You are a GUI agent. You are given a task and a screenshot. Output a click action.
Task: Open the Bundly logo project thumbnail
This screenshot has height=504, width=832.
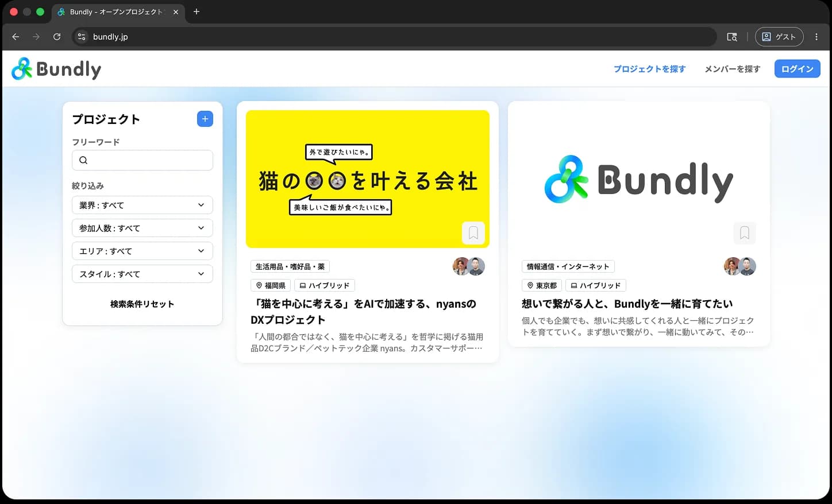tap(639, 179)
